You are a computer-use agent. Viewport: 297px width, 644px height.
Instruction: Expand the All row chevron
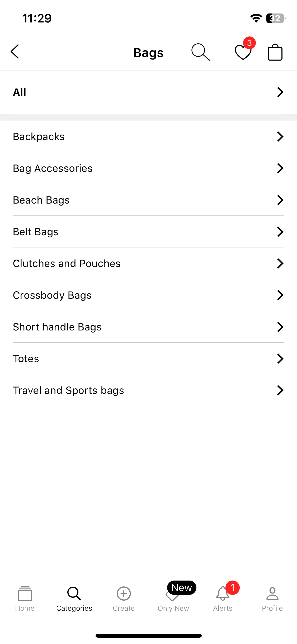click(x=280, y=92)
